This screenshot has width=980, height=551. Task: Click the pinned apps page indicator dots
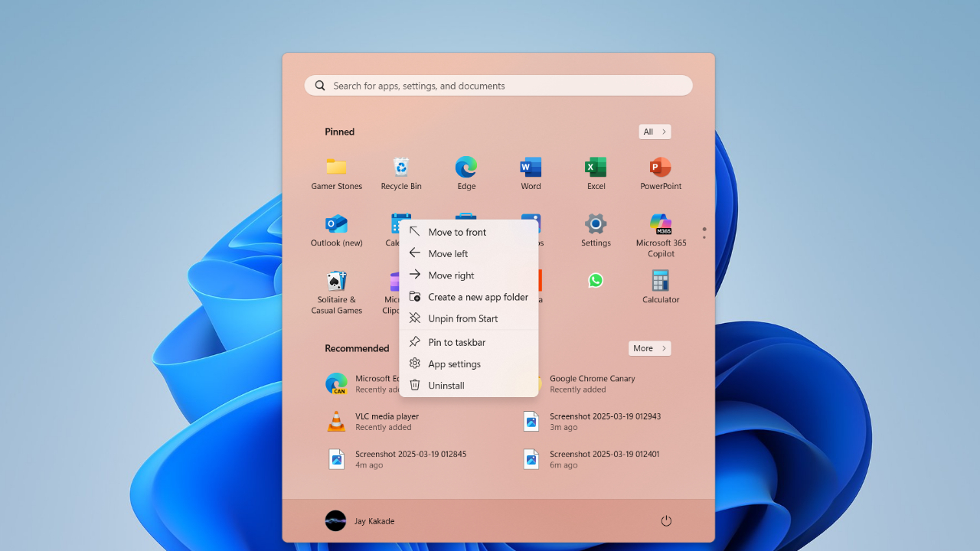coord(704,233)
